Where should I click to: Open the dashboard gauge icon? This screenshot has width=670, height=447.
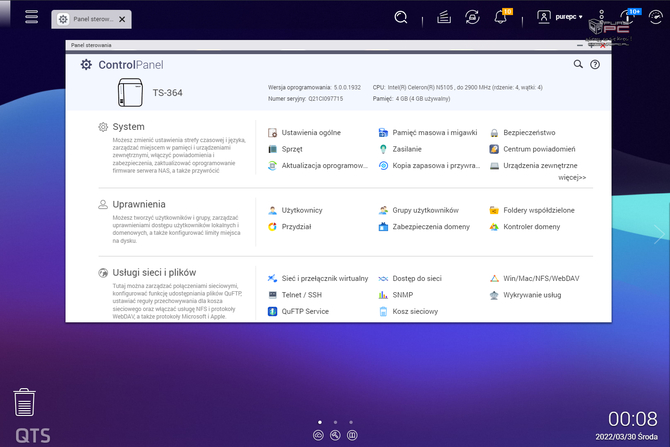pos(656,17)
